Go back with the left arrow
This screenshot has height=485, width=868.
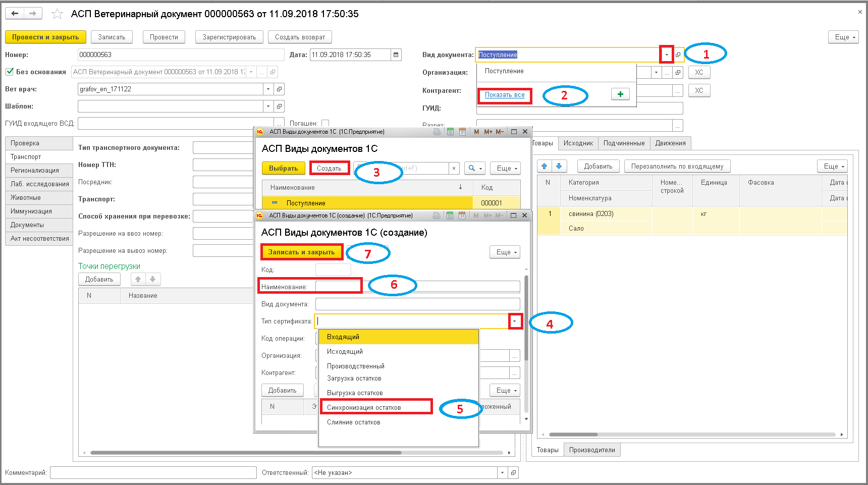tap(15, 14)
